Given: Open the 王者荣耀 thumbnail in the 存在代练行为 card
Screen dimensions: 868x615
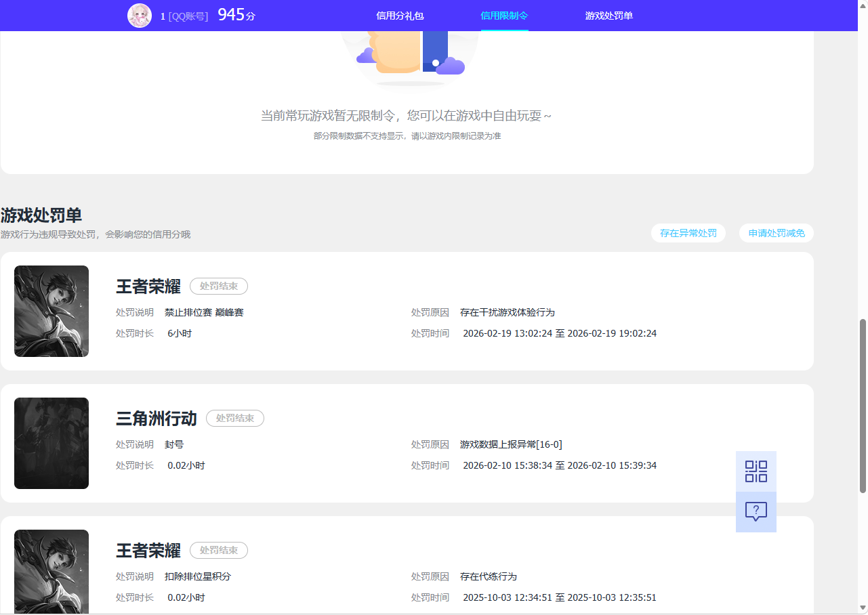Looking at the screenshot, I should pyautogui.click(x=51, y=572).
